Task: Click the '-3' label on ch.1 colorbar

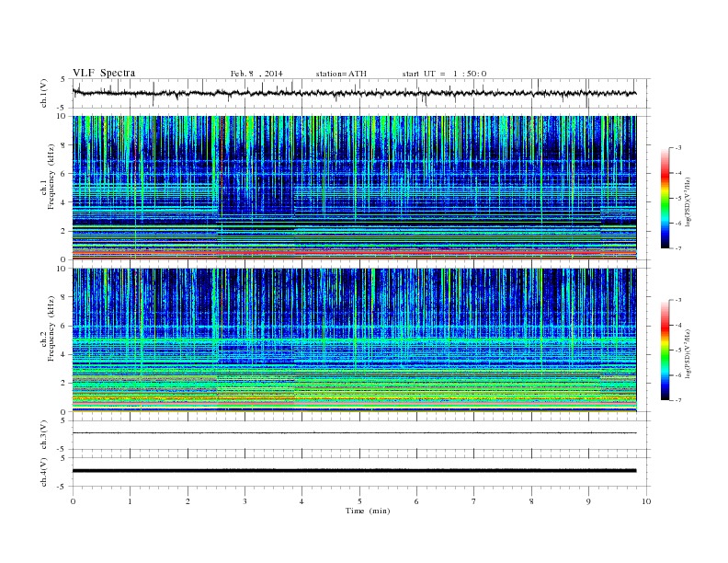Action: point(678,148)
